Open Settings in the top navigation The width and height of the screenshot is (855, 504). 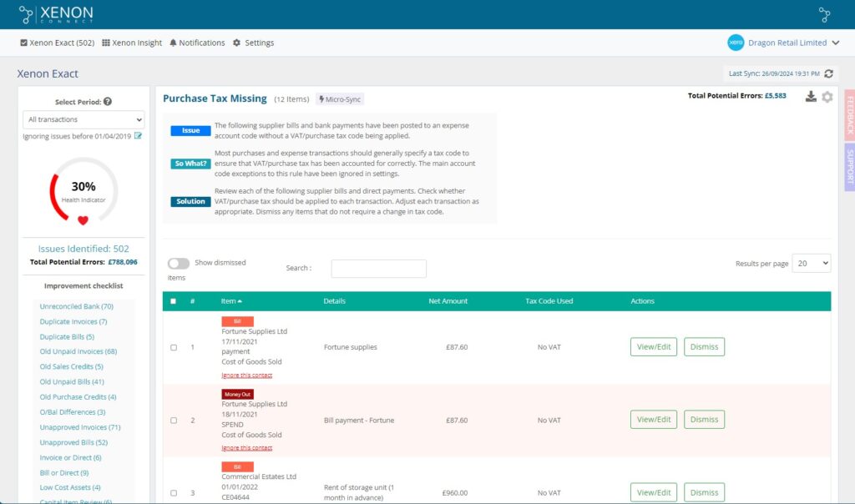tap(254, 43)
